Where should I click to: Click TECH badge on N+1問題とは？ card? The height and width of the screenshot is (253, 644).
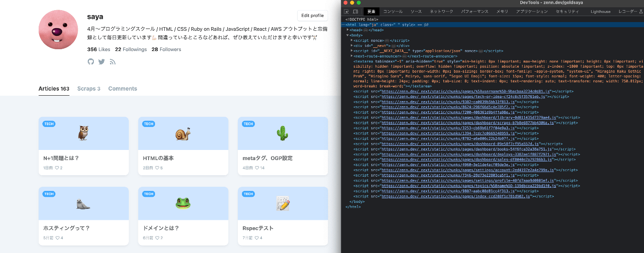click(x=49, y=124)
